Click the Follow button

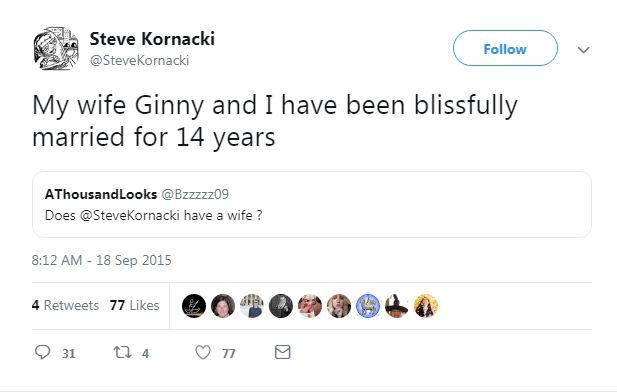(x=505, y=48)
